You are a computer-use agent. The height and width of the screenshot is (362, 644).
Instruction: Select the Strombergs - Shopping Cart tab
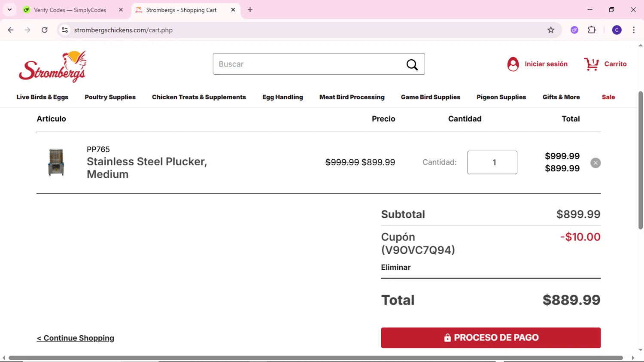(181, 10)
